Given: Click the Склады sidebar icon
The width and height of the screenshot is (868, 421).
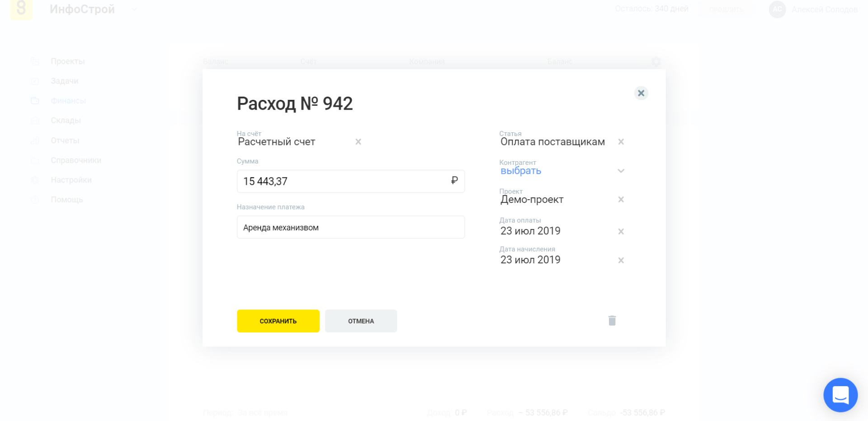Looking at the screenshot, I should click(35, 120).
